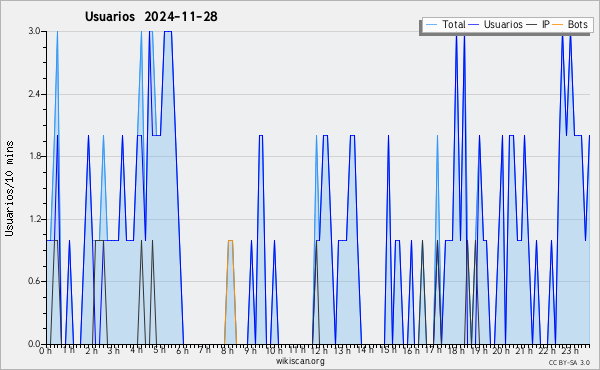Click the dark IP legend line swatch

coord(532,25)
